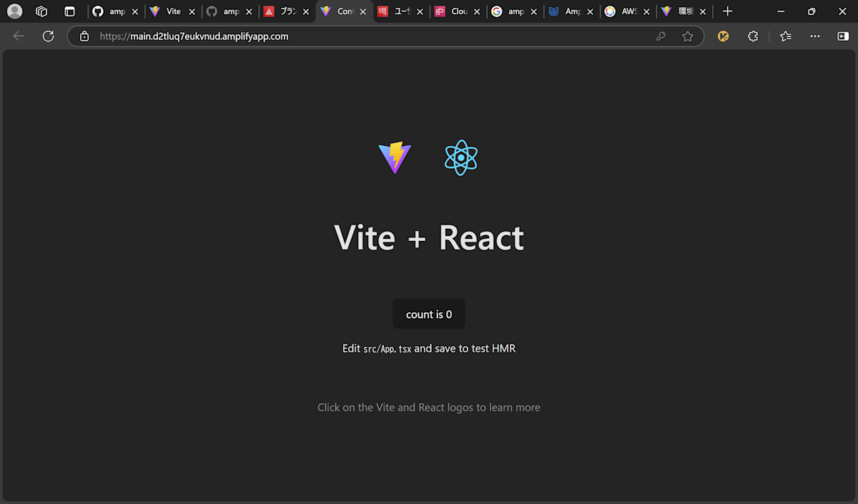
Task: Close the ブラン tab
Action: coord(306,11)
